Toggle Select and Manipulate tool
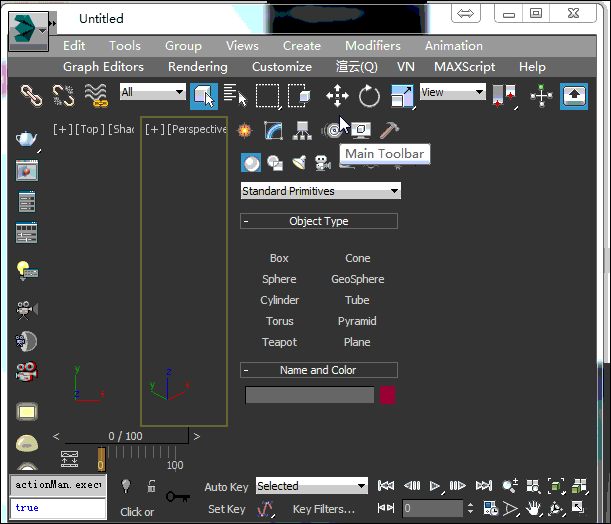Image resolution: width=611 pixels, height=524 pixels. (x=541, y=96)
